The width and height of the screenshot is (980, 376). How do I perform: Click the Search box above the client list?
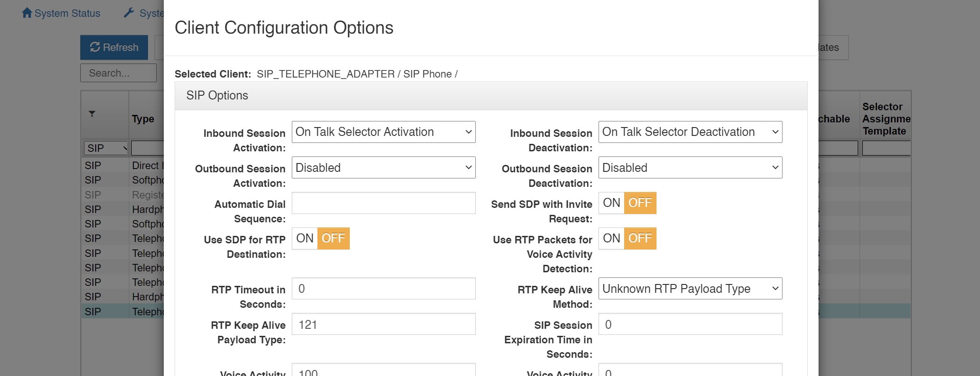coord(118,73)
